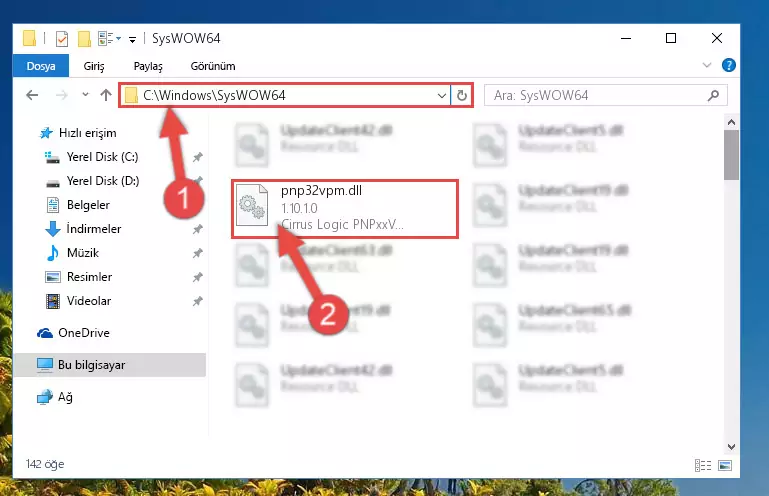769x496 pixels.
Task: Switch to large icons view in status bar
Action: click(x=725, y=465)
